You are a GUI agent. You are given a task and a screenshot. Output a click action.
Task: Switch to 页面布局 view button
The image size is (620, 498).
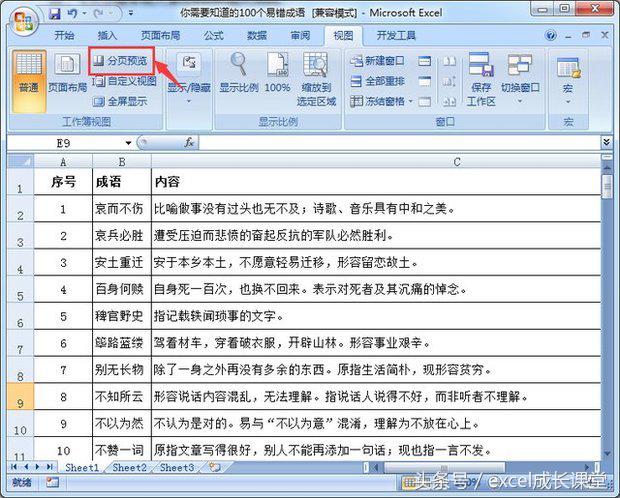68,74
